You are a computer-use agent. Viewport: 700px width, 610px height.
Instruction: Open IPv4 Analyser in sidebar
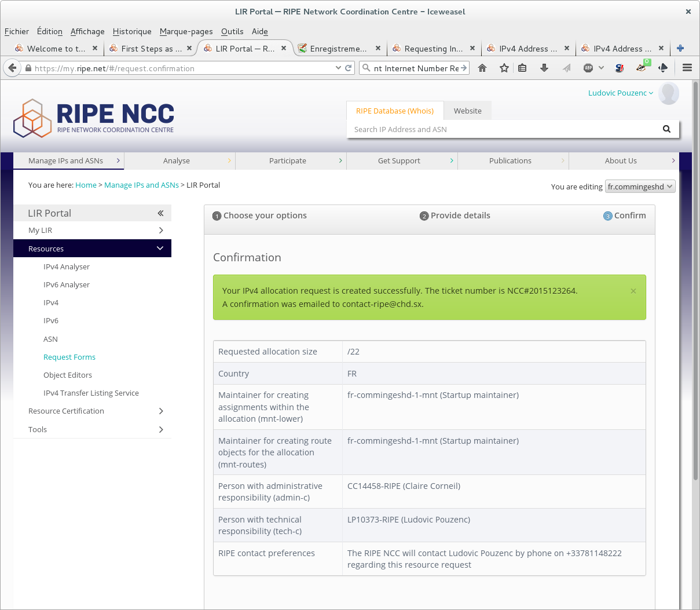67,267
